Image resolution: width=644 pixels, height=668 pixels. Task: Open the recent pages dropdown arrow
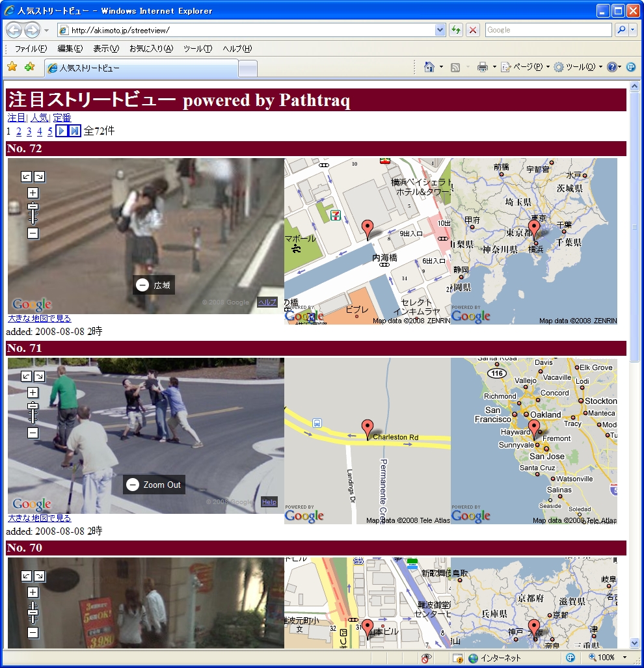pos(46,31)
